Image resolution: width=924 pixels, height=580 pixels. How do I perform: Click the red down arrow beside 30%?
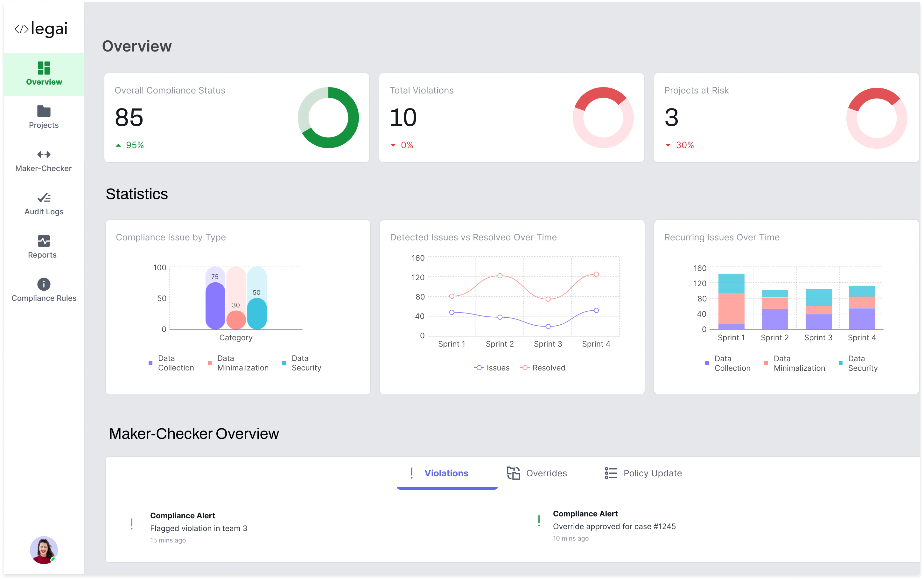668,145
